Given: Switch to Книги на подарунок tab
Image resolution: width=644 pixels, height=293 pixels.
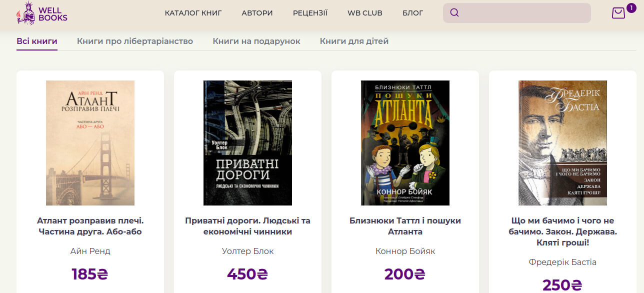Looking at the screenshot, I should point(256,41).
